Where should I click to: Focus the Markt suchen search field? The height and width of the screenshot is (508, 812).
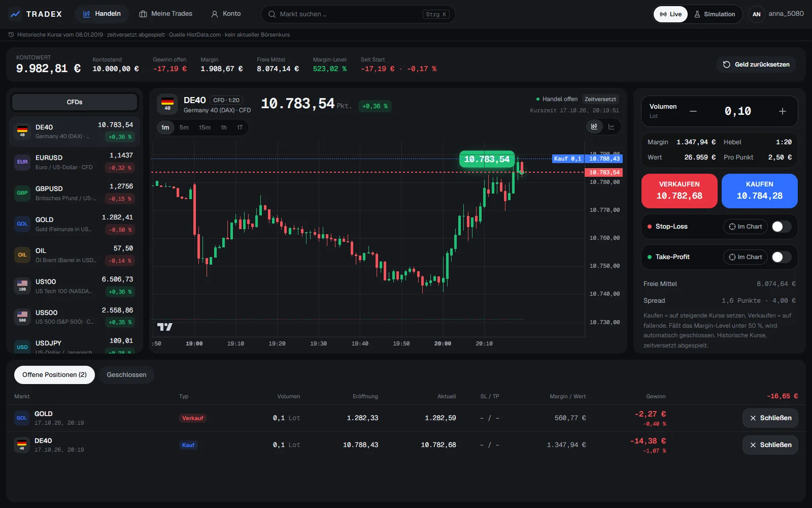coord(358,14)
